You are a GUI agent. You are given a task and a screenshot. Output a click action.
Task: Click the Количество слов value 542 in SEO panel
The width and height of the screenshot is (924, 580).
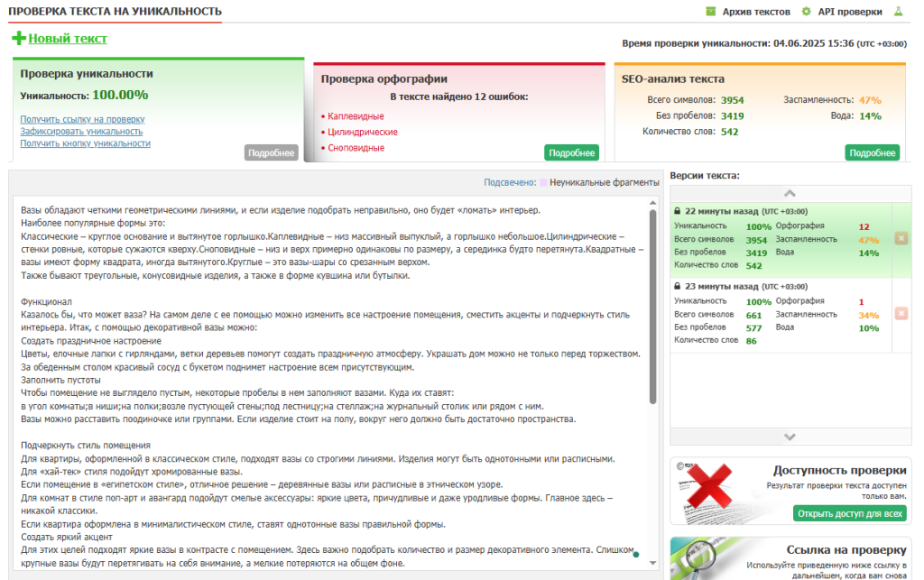point(729,132)
